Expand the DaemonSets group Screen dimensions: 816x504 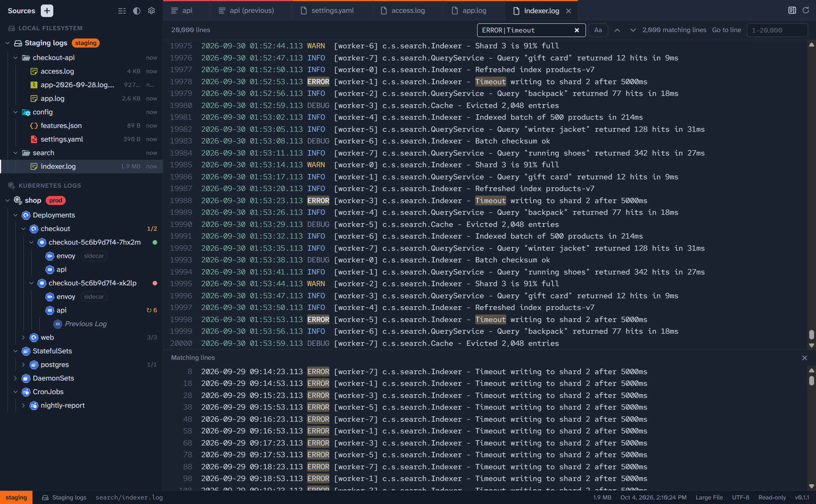tap(15, 378)
